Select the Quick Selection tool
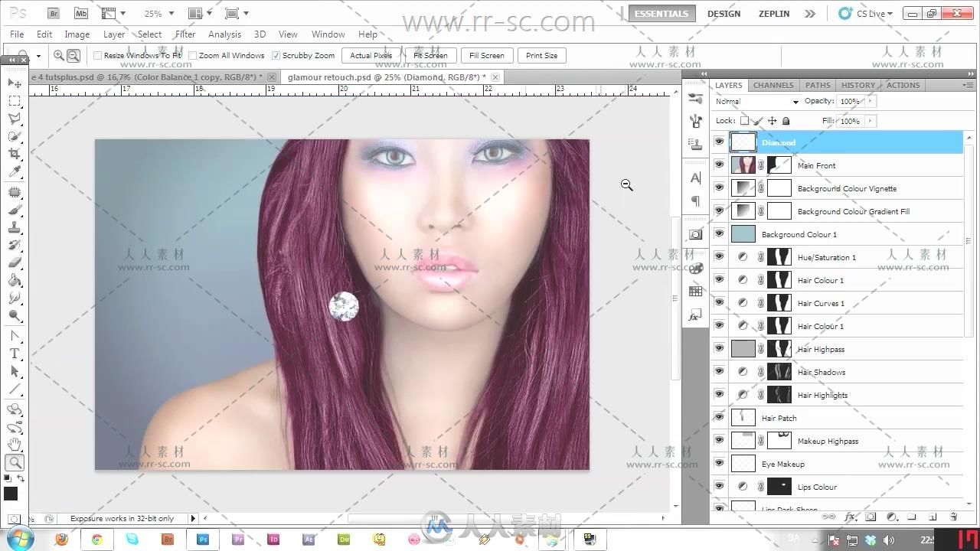980x551 pixels. (x=15, y=136)
